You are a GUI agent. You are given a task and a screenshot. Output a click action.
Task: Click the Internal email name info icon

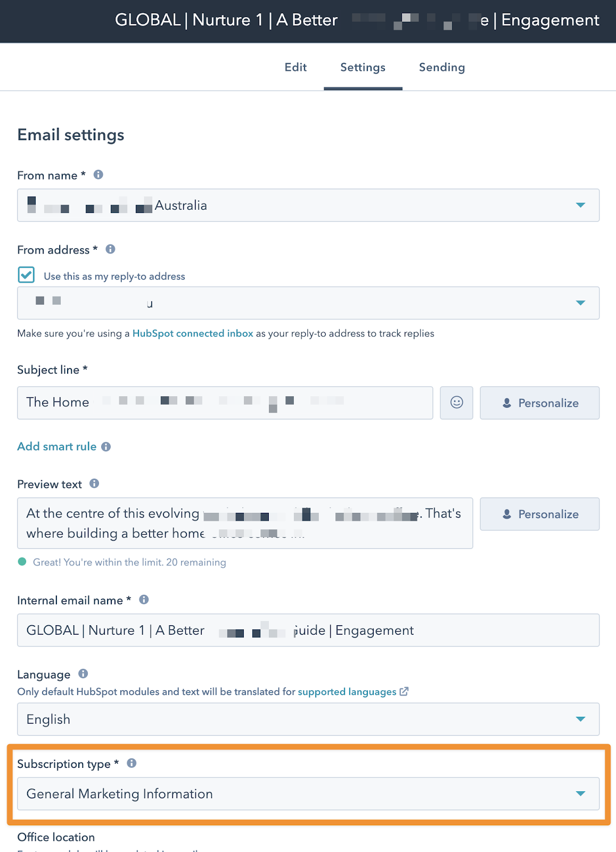coord(144,600)
